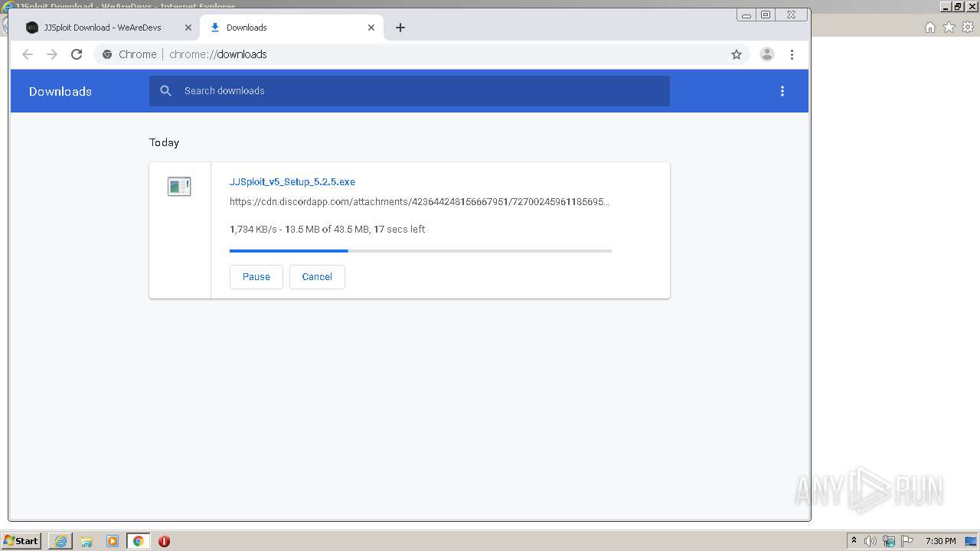This screenshot has width=980, height=551.
Task: Cancel the JJSploit download
Action: [317, 277]
